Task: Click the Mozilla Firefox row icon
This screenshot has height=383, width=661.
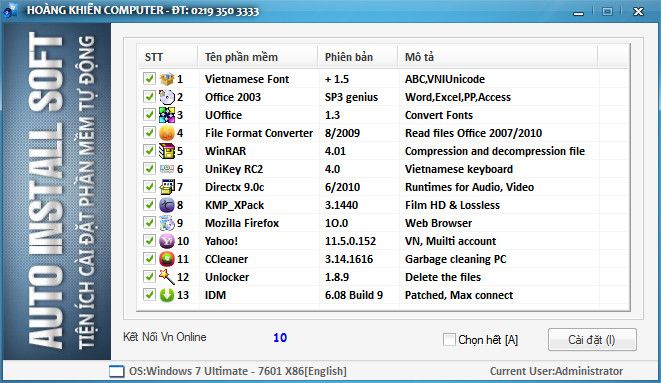Action: click(x=167, y=223)
